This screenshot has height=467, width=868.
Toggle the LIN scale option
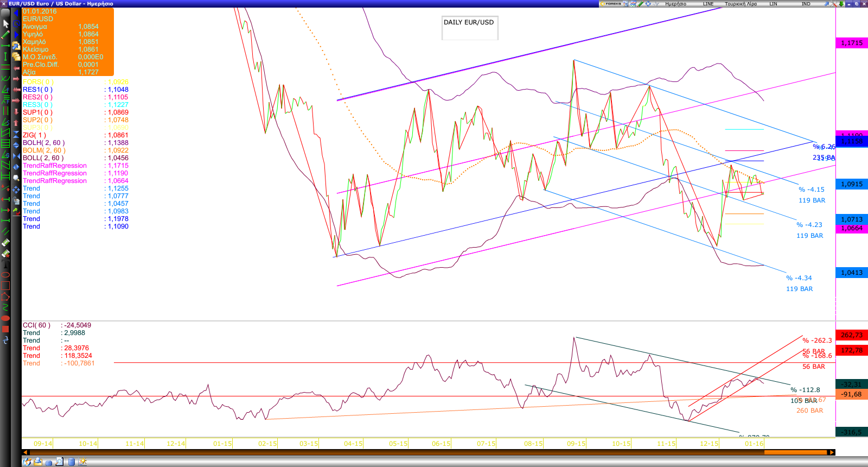click(x=773, y=4)
